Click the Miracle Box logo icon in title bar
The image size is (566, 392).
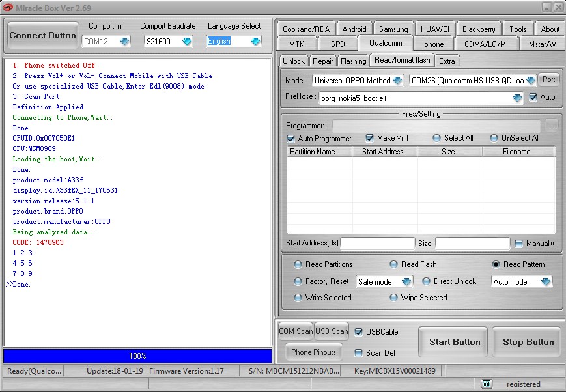(x=8, y=7)
